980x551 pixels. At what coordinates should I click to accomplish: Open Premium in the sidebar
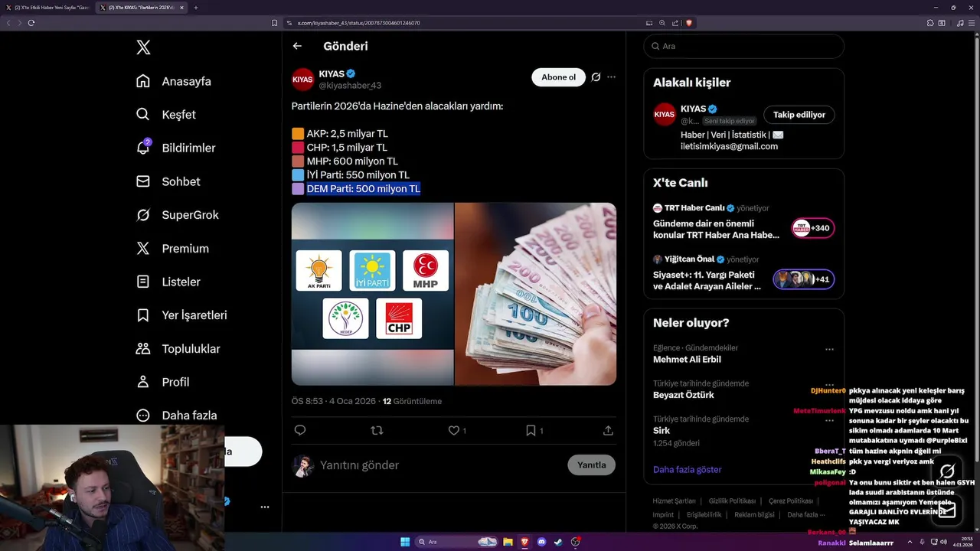point(172,249)
